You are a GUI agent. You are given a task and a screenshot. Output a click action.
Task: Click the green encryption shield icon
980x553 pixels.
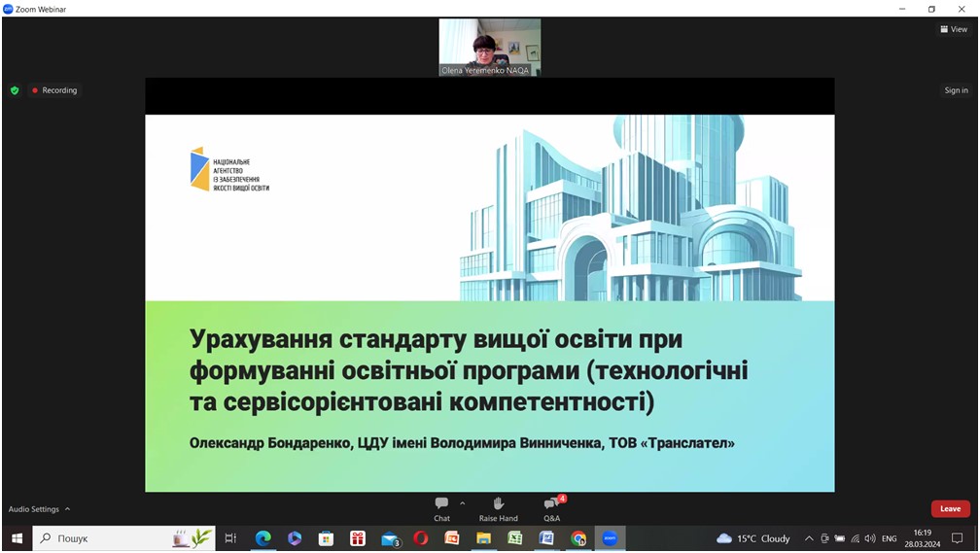point(15,90)
